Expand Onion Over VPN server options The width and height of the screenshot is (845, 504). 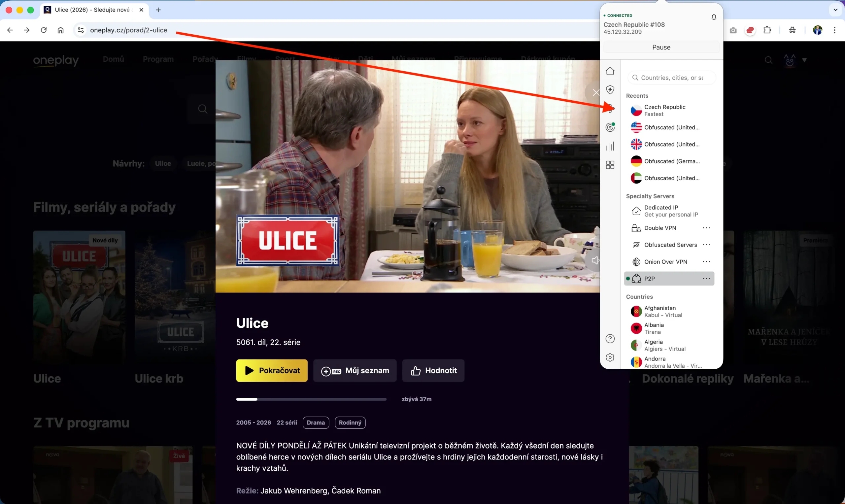coord(706,261)
